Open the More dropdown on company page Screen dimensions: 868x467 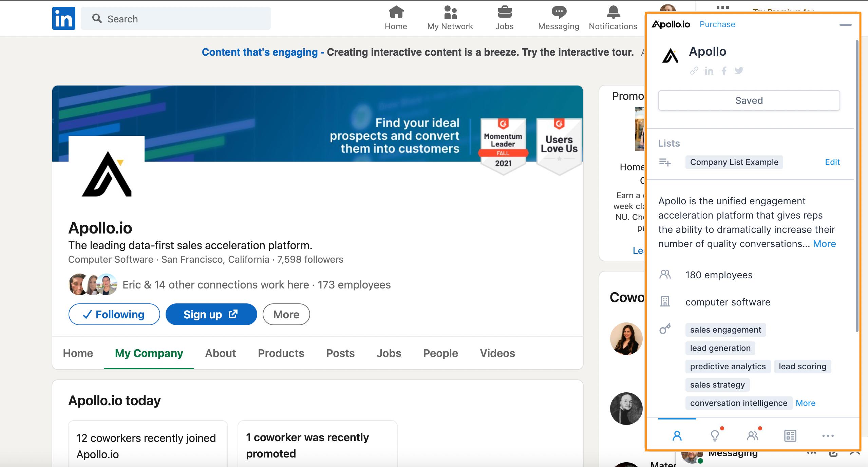click(286, 314)
